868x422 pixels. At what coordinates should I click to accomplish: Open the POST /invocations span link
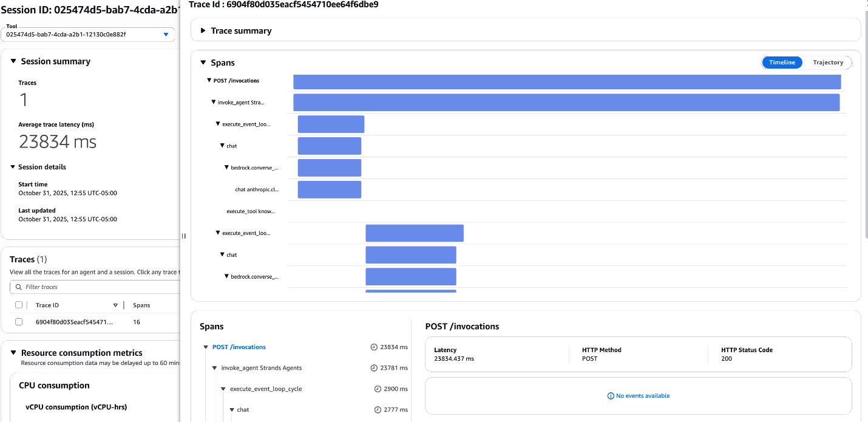[239, 347]
